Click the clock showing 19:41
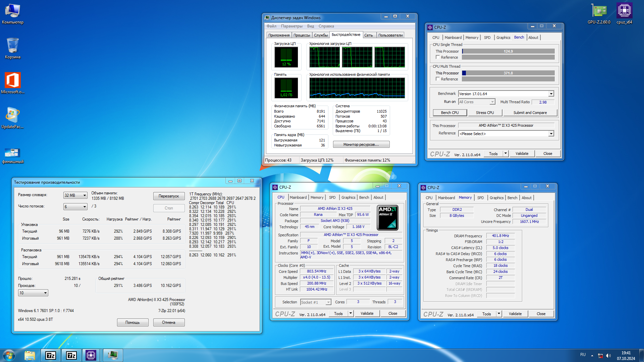Screen dimensions: 644x362 626,353
